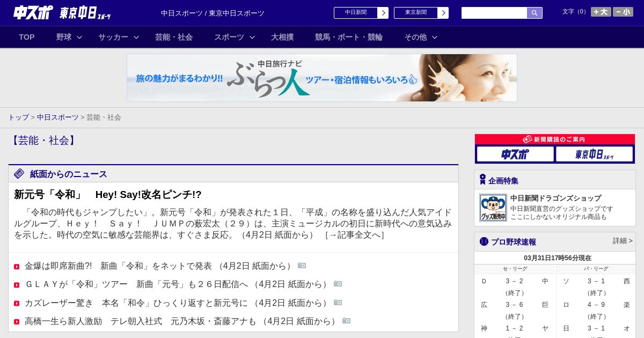Open headline 新元号「令和」 Hey! Say!改名ピンチ
Image resolution: width=644 pixels, height=338 pixels.
108,194
